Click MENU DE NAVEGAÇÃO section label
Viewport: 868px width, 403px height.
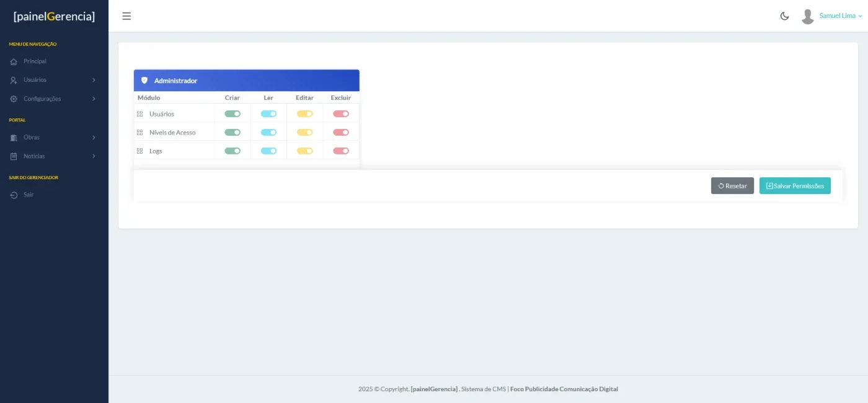33,44
